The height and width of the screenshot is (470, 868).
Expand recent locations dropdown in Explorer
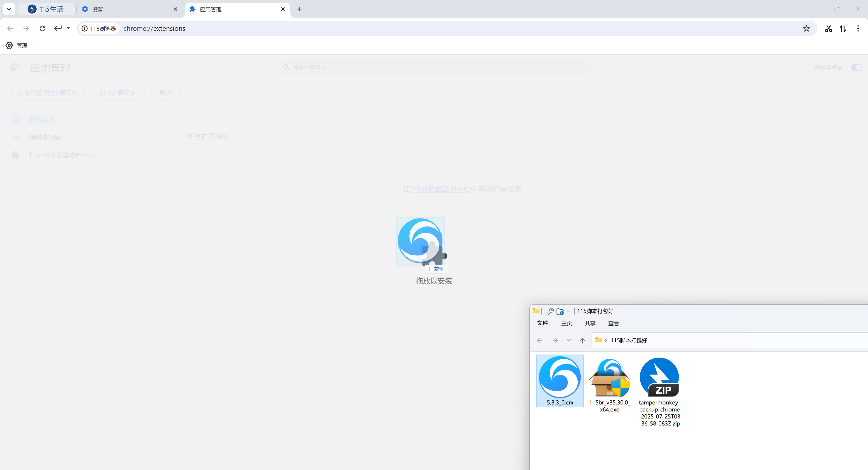569,340
